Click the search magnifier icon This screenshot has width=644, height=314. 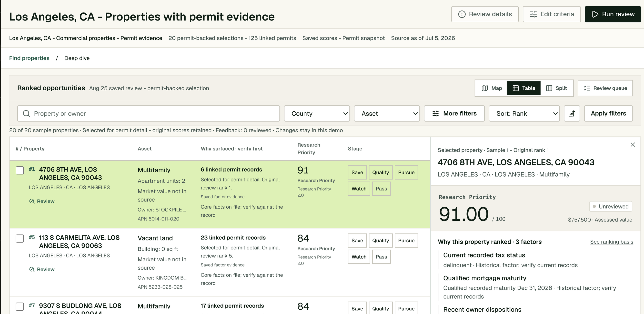26,114
